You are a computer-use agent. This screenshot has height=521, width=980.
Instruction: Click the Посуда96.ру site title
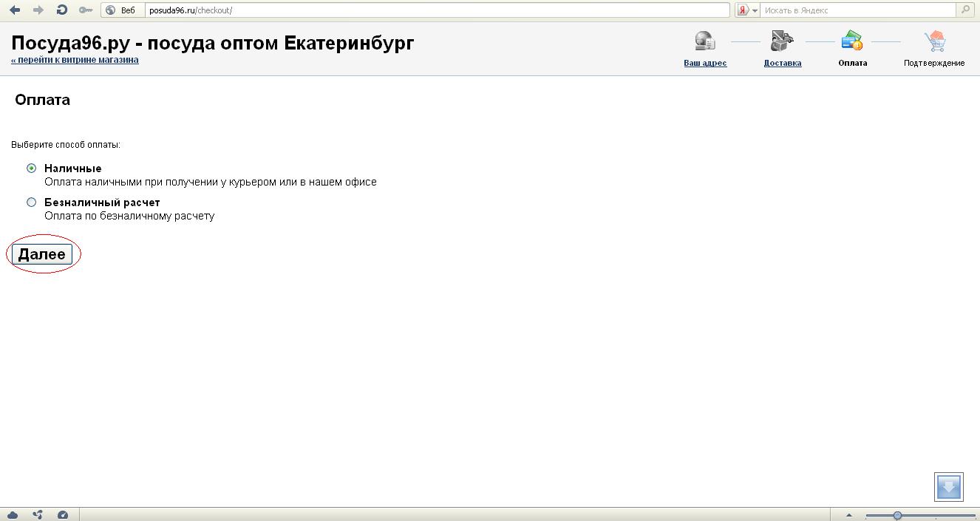tap(213, 43)
